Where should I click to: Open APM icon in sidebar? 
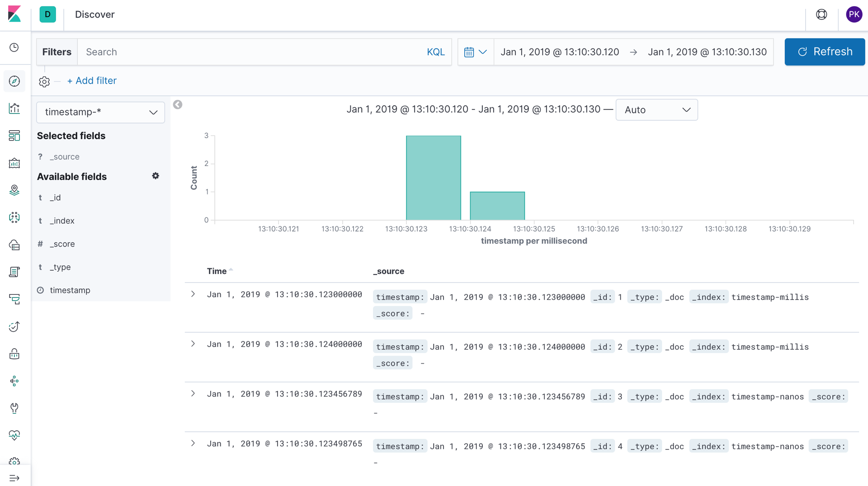[14, 299]
